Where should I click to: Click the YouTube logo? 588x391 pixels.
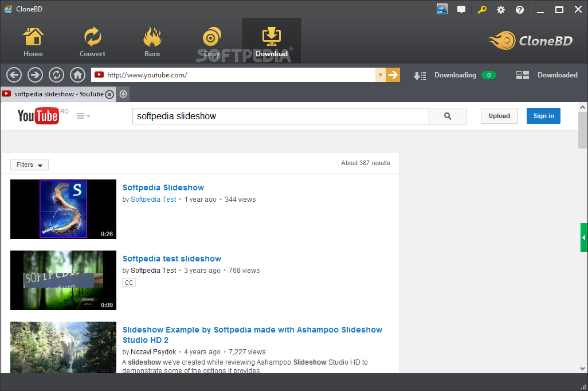tap(38, 116)
